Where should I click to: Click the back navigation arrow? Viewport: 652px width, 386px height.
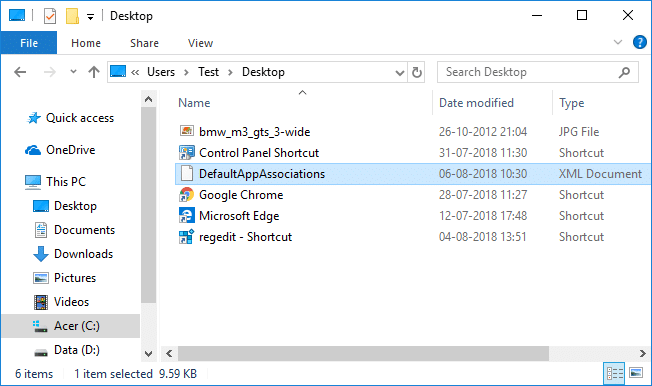pyautogui.click(x=20, y=72)
